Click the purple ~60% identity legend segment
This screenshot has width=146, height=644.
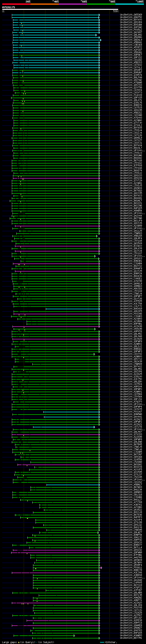(x=73, y=4)
